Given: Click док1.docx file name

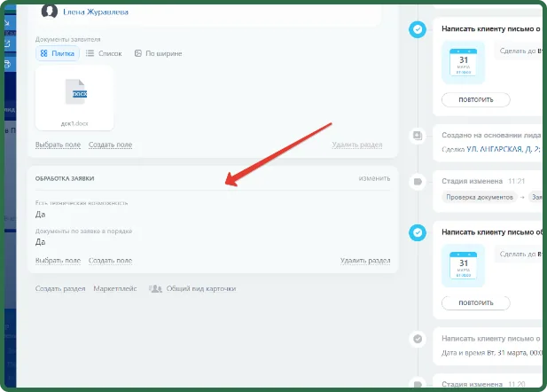Looking at the screenshot, I should 74,123.
